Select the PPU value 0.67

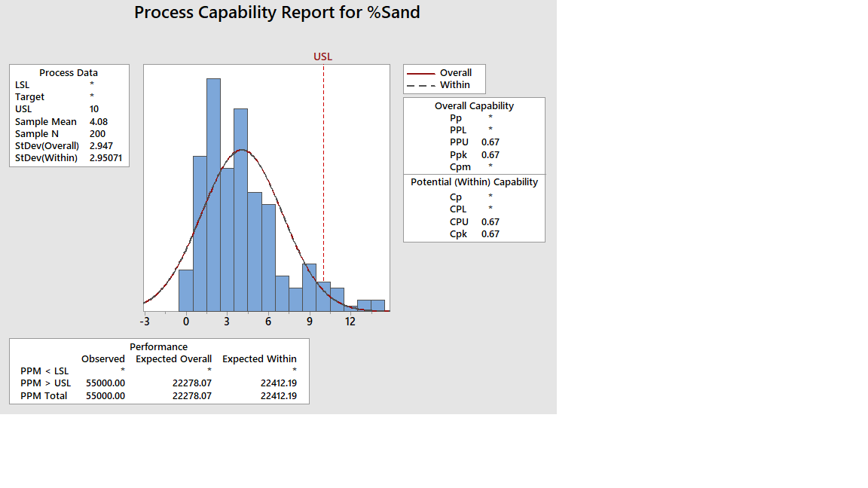pyautogui.click(x=491, y=142)
